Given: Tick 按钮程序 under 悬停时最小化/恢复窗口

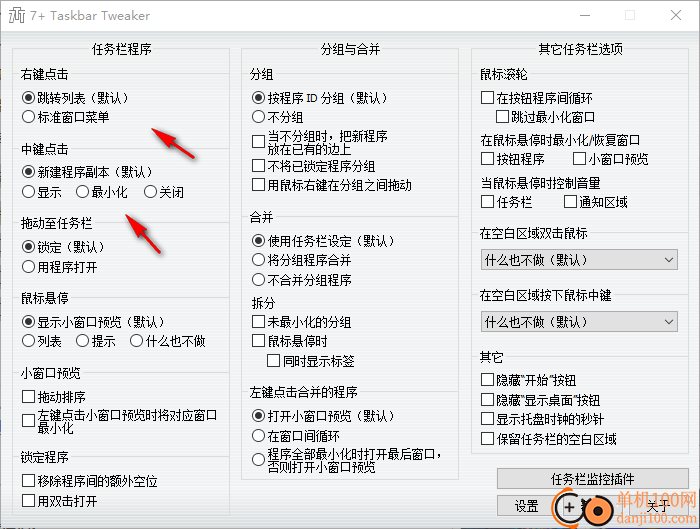Looking at the screenshot, I should pos(488,159).
